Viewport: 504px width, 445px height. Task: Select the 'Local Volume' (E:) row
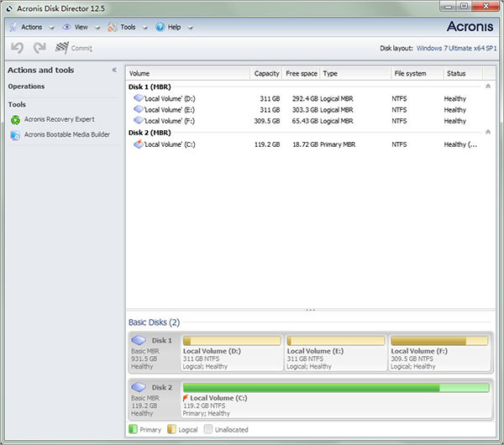coord(310,109)
